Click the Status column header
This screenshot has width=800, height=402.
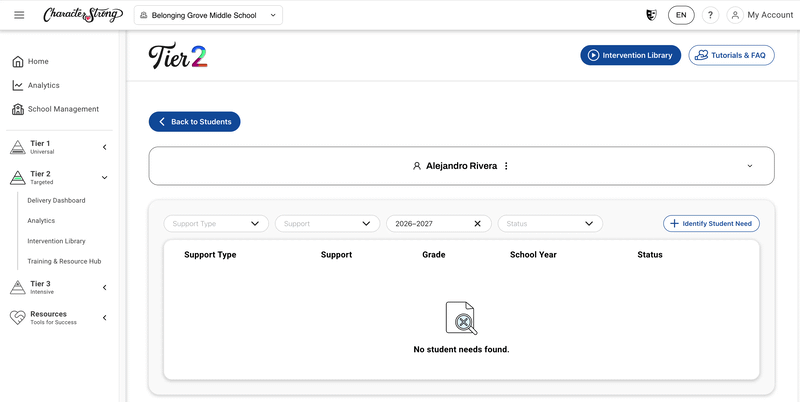(x=650, y=255)
